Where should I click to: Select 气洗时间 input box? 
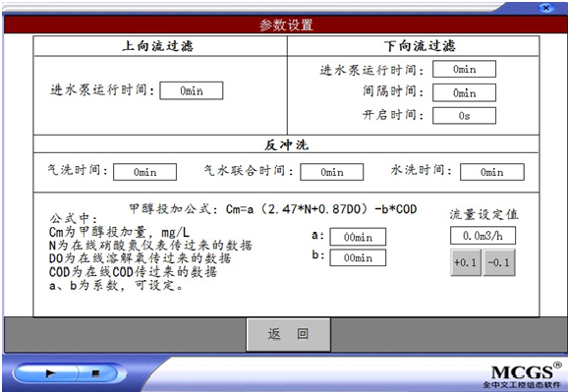[144, 172]
